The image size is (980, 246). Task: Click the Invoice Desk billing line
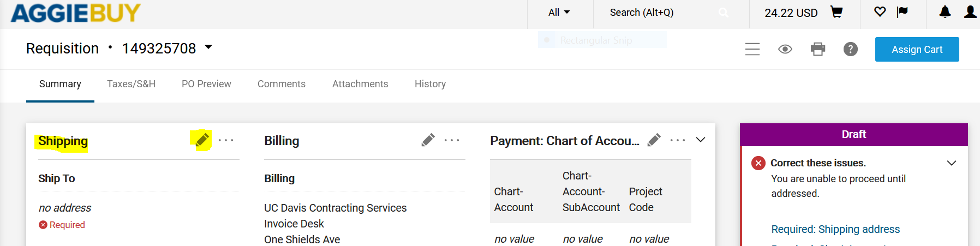coord(294,224)
